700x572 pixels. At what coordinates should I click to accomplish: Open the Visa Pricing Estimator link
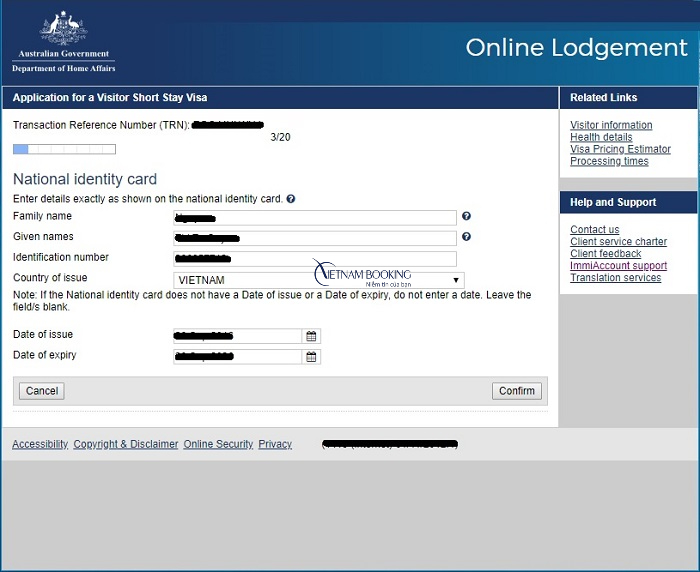620,150
